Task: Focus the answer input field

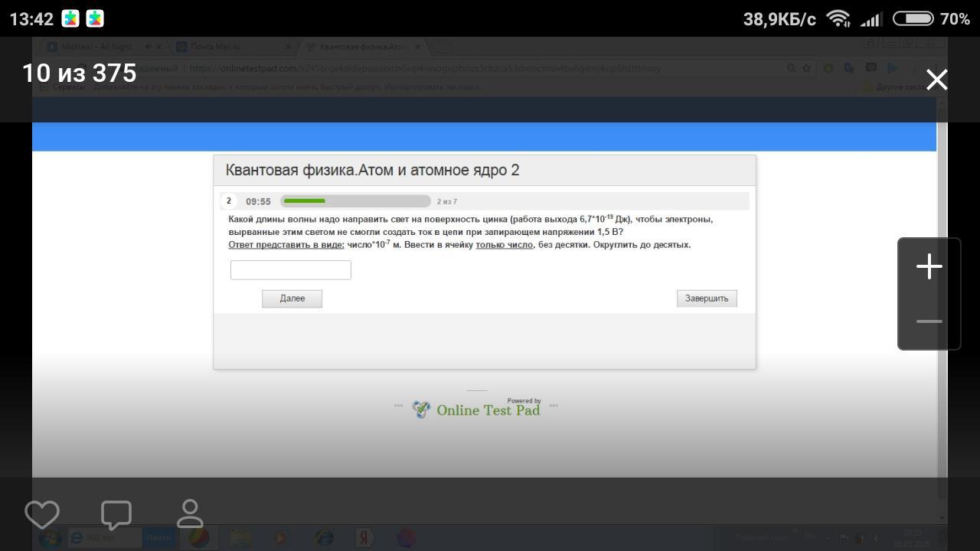Action: tap(291, 269)
